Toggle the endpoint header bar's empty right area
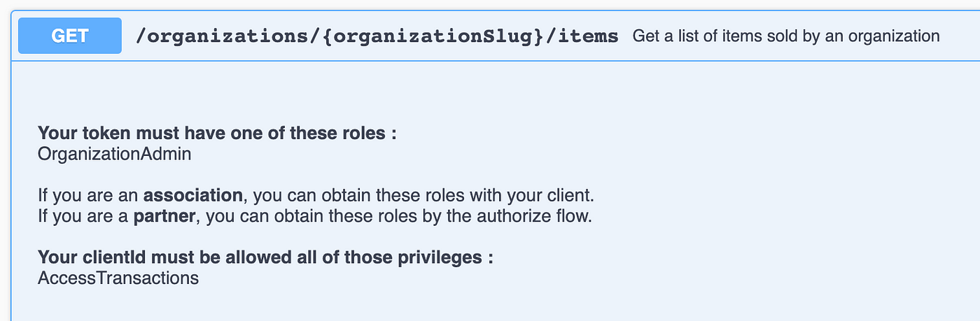Image resolution: width=980 pixels, height=321 pixels. [959, 36]
